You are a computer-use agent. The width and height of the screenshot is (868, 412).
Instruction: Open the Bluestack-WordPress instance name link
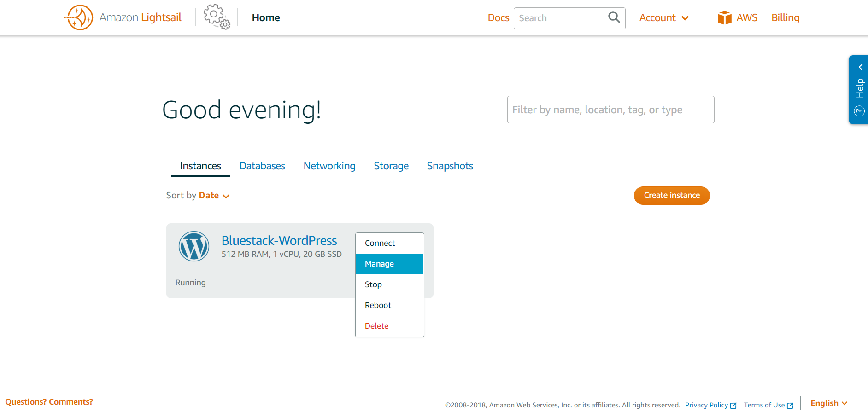click(x=279, y=241)
